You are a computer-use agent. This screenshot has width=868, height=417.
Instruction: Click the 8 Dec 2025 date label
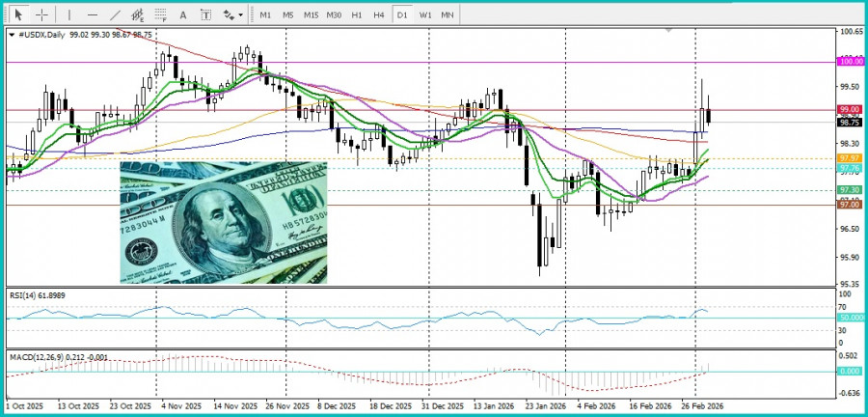[x=339, y=406]
